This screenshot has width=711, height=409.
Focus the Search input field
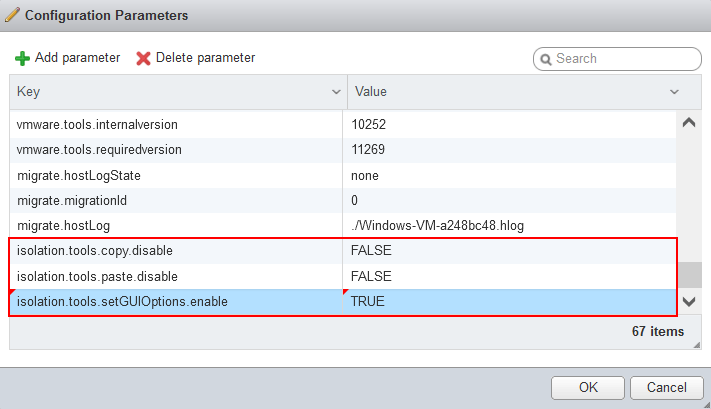click(x=617, y=59)
